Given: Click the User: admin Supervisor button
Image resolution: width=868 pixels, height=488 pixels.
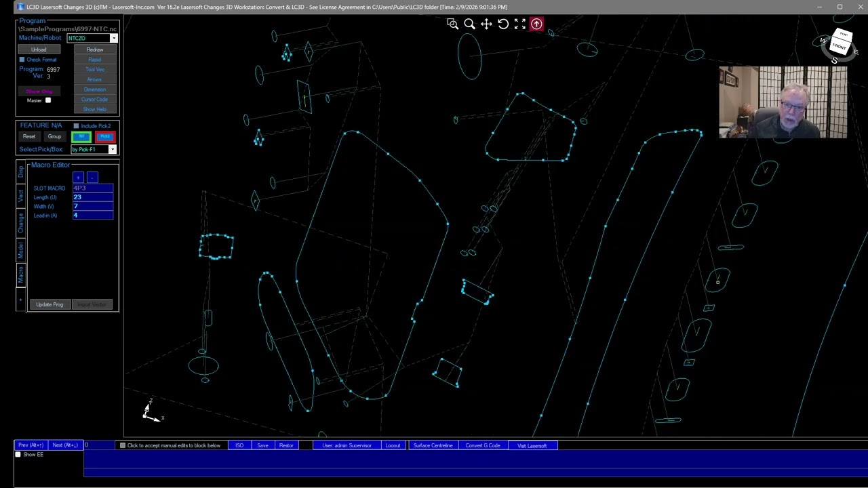Looking at the screenshot, I should click(347, 445).
